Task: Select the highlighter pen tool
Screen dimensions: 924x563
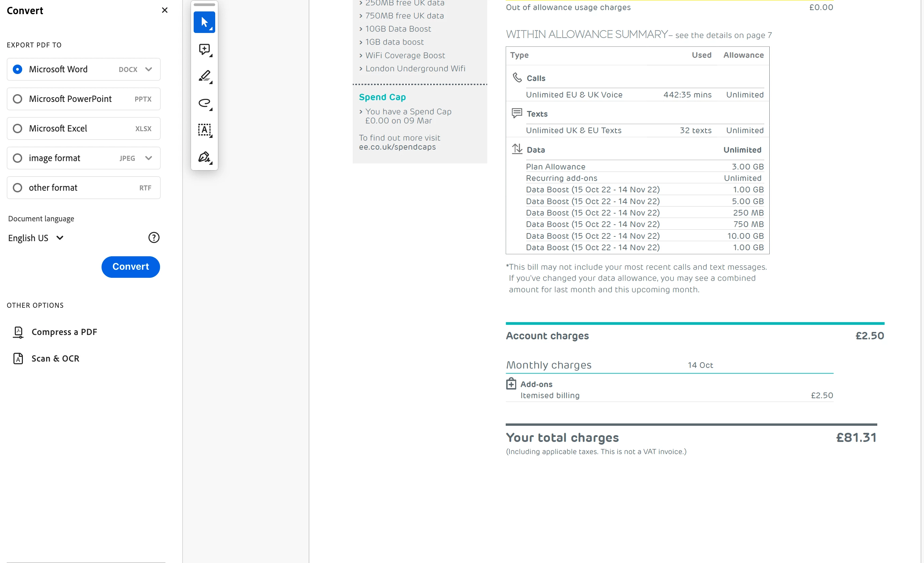Action: click(x=204, y=76)
